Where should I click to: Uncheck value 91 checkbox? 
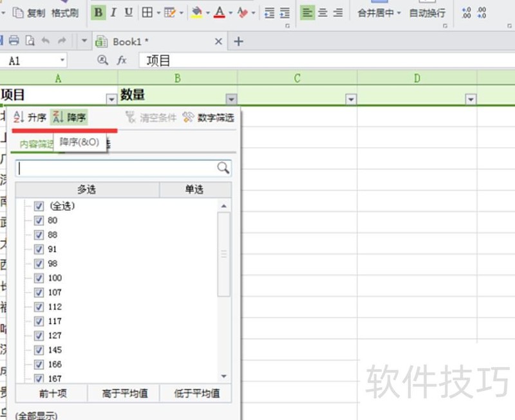[x=39, y=249]
